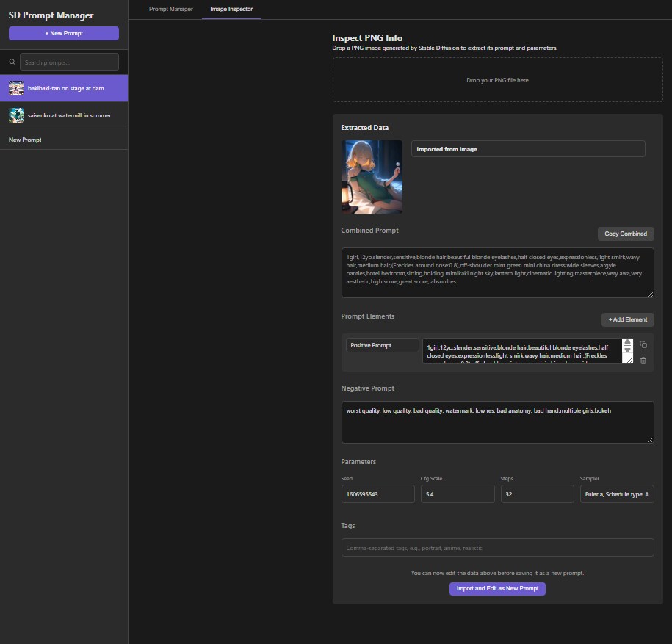Click the saisenko prompt thumbnail icon
Image resolution: width=672 pixels, height=644 pixels.
[x=16, y=115]
